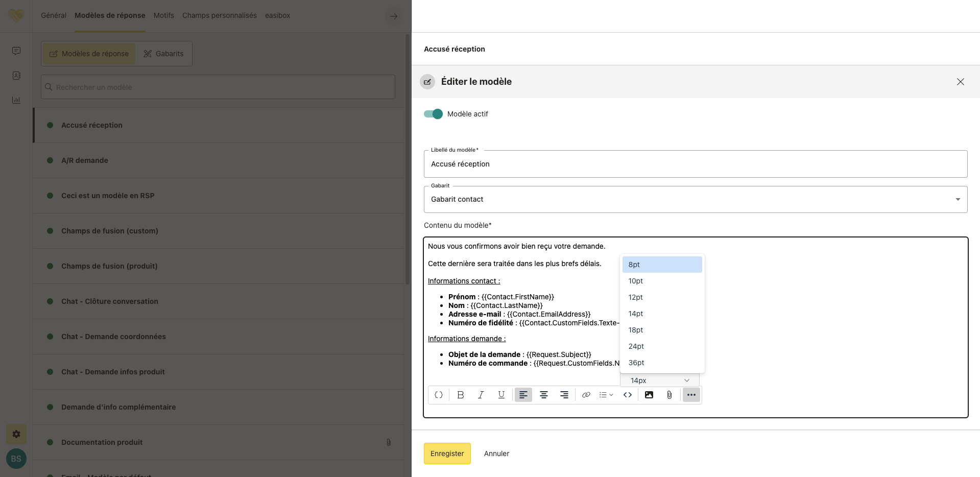
Task: Toggle bold formatting in editor toolbar
Action: point(460,395)
